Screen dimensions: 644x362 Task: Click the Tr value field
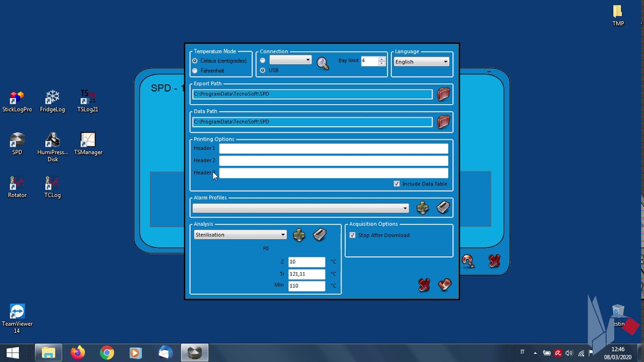tap(307, 274)
